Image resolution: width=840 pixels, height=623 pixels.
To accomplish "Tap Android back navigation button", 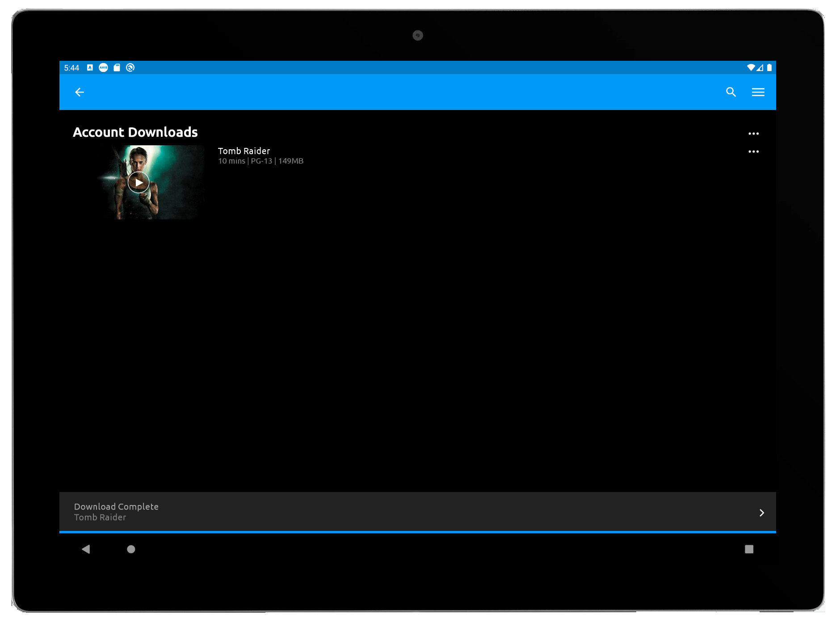I will [x=86, y=549].
